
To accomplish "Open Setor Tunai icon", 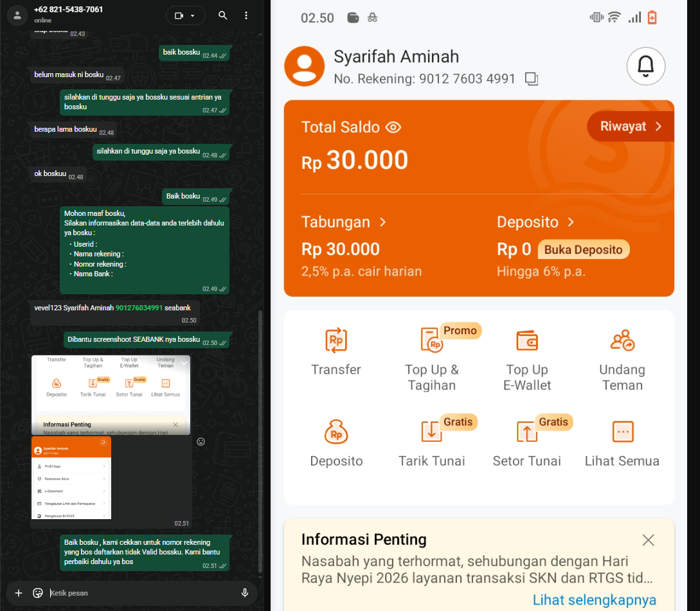I will point(527,432).
